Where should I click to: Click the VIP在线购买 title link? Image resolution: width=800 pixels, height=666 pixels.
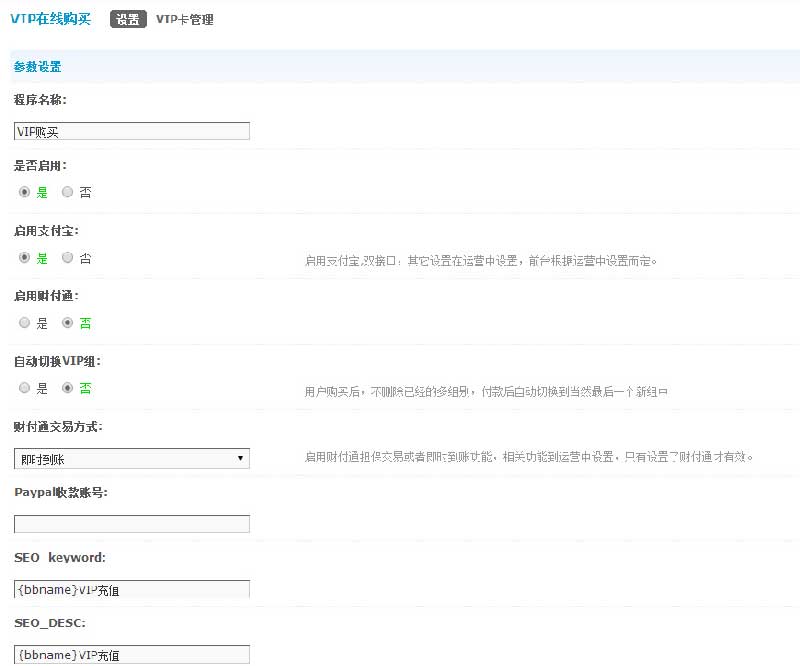(x=50, y=19)
